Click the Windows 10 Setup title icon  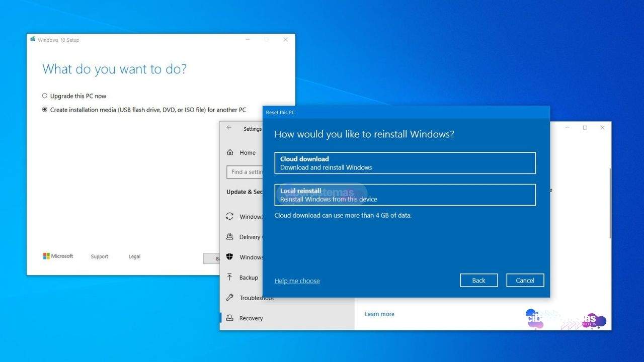33,39
